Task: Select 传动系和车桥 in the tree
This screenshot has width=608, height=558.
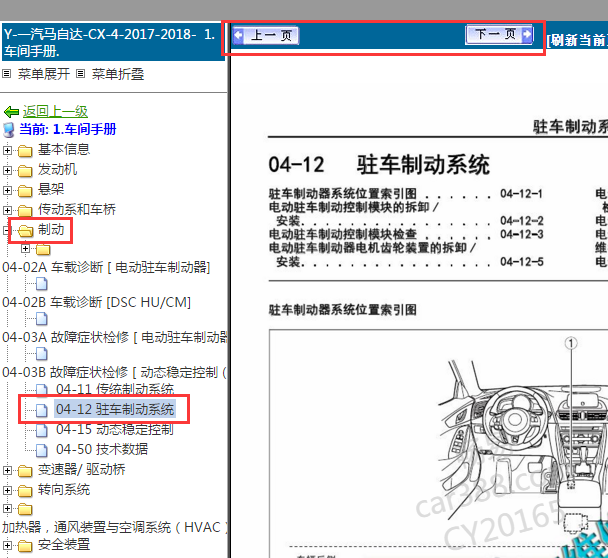Action: point(77,210)
